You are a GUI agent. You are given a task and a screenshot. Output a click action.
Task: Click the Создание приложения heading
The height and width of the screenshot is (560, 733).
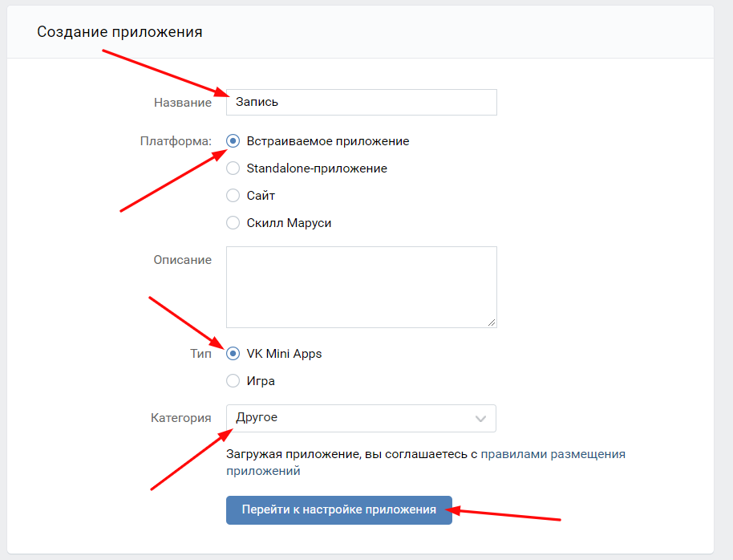[x=119, y=32]
